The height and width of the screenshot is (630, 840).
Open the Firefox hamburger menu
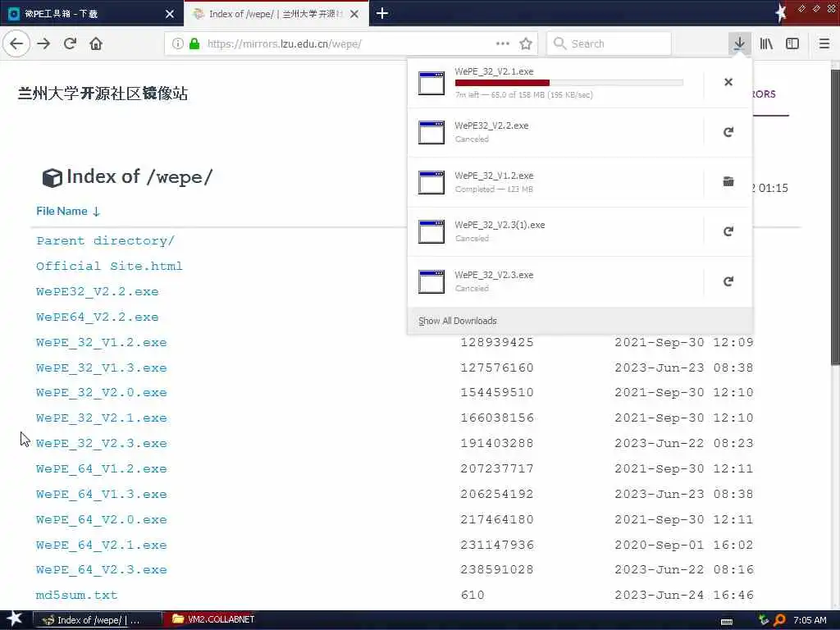[824, 43]
